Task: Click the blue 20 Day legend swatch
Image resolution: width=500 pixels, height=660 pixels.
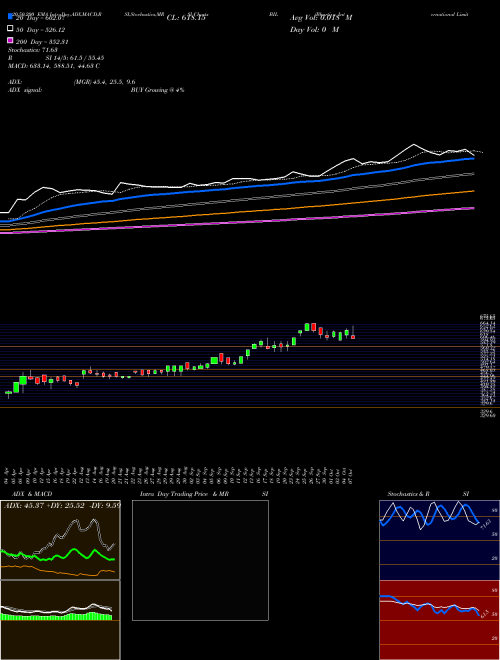Action: (x=10, y=17)
